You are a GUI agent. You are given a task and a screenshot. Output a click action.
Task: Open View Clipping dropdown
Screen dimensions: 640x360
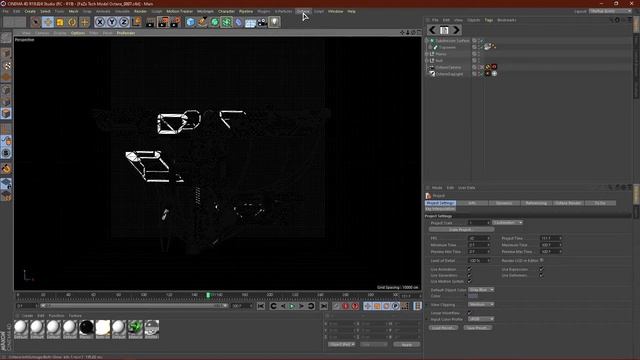coord(481,305)
